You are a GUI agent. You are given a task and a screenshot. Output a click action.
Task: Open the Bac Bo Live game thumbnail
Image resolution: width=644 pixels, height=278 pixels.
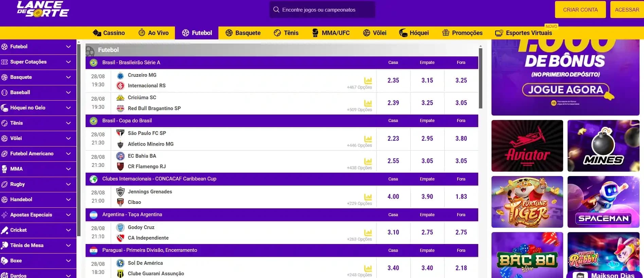pos(527,255)
